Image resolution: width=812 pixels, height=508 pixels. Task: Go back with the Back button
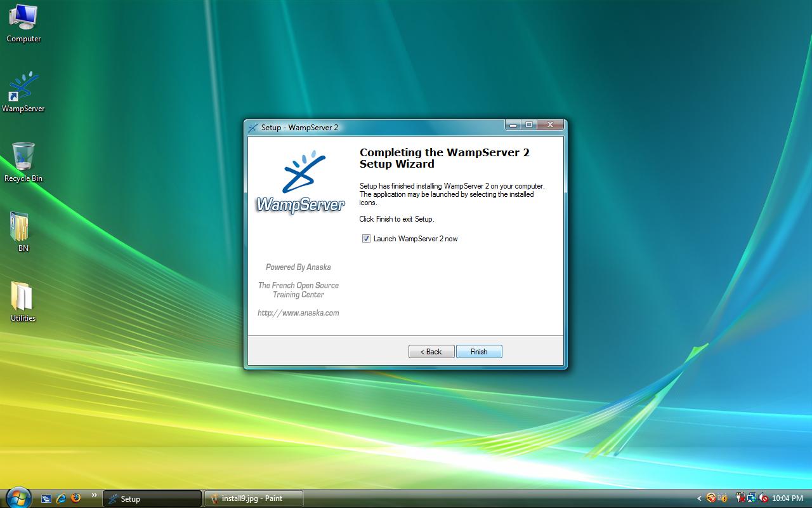431,352
